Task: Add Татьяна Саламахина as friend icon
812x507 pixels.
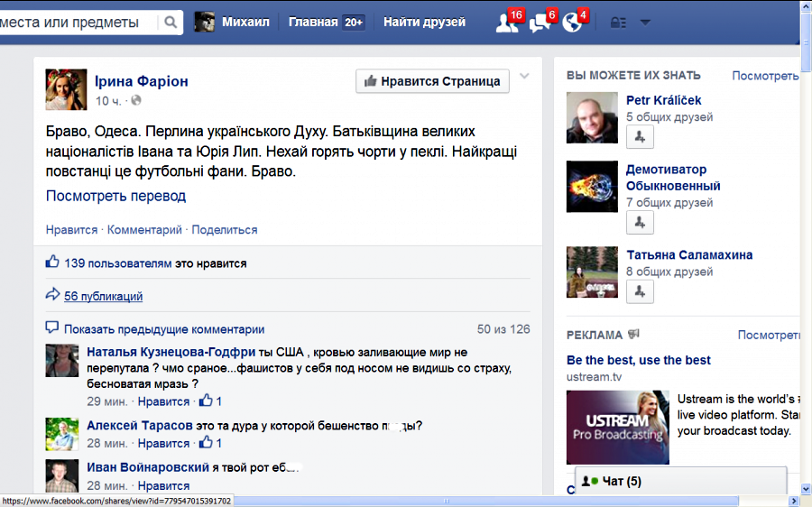Action: pyautogui.click(x=640, y=291)
